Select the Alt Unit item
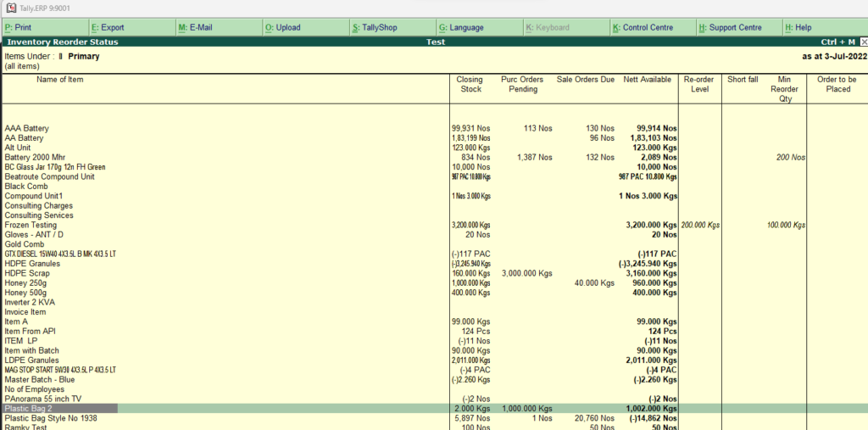The height and width of the screenshot is (430, 868). pos(18,148)
